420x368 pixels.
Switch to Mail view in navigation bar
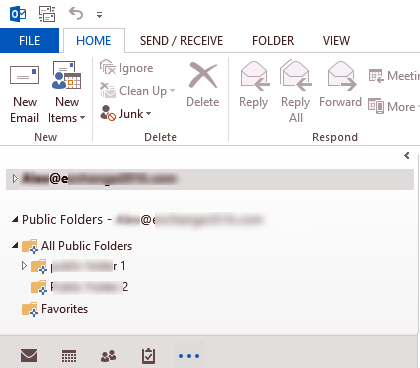[29, 356]
